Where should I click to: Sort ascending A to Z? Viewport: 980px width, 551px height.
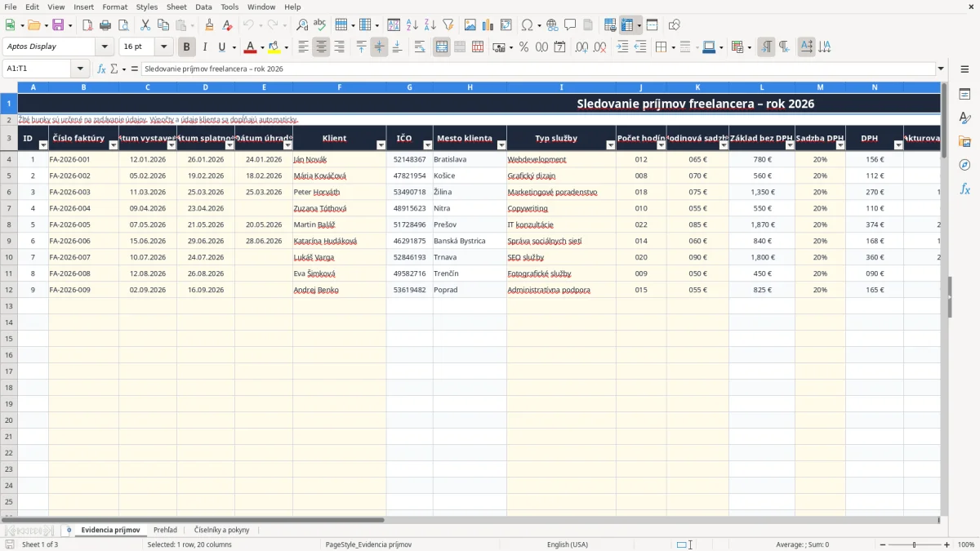(412, 25)
